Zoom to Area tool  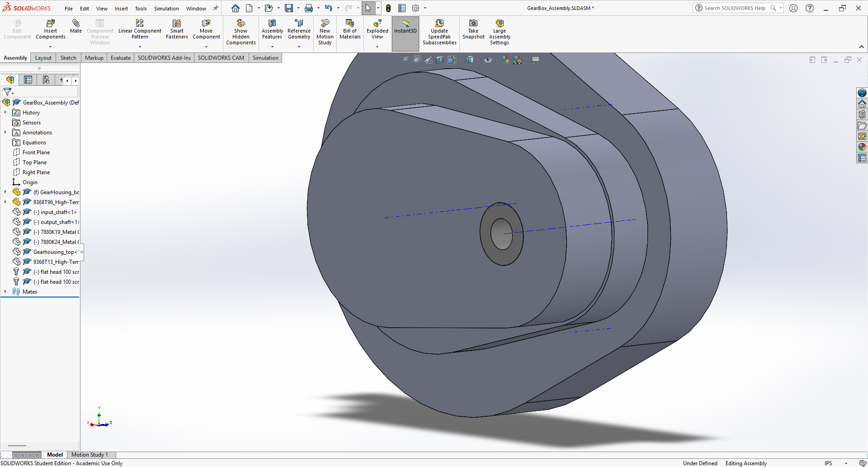pos(416,60)
